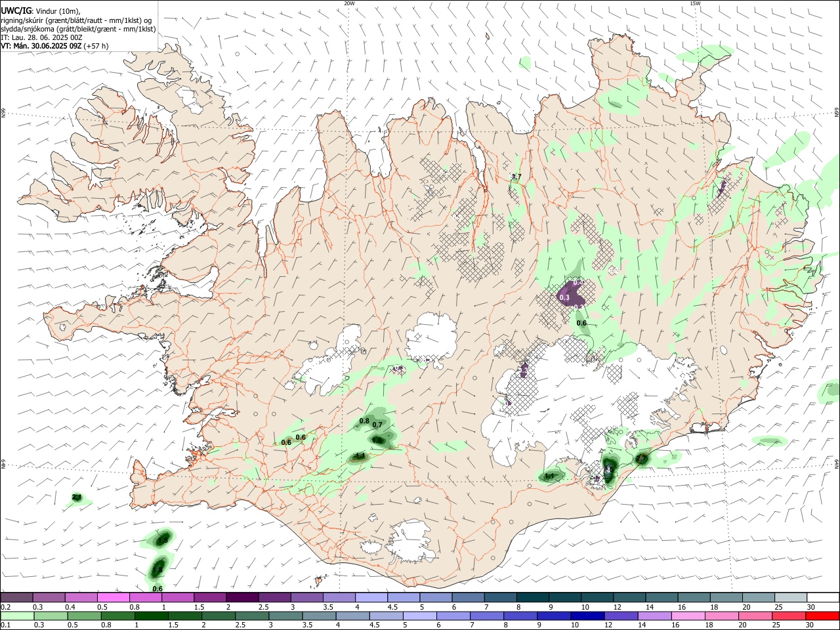Click the "slydda/snjókoma" description line in the header
Screen dimensions: 840x630
pyautogui.click(x=78, y=29)
